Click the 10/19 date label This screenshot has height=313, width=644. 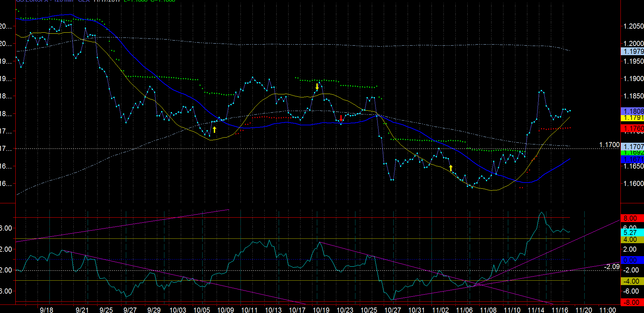click(321, 310)
